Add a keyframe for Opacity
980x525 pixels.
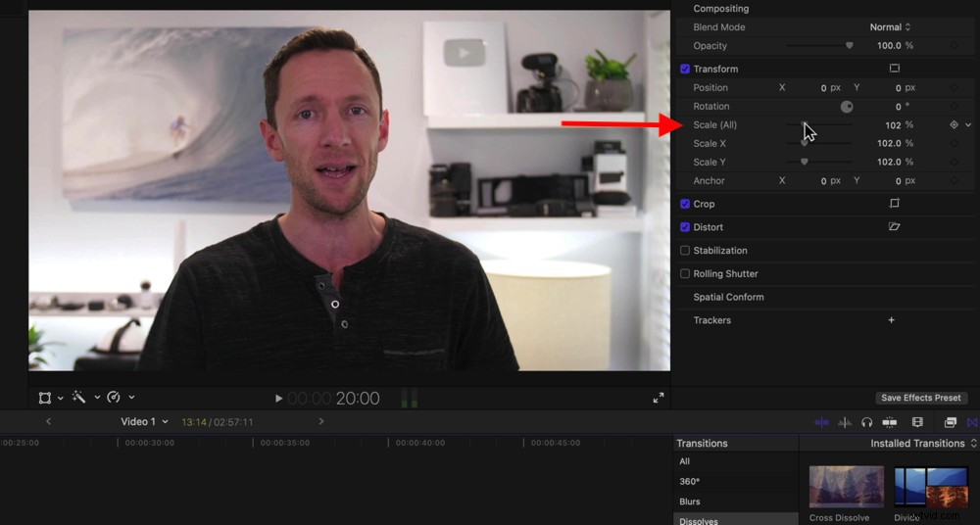tap(954, 46)
